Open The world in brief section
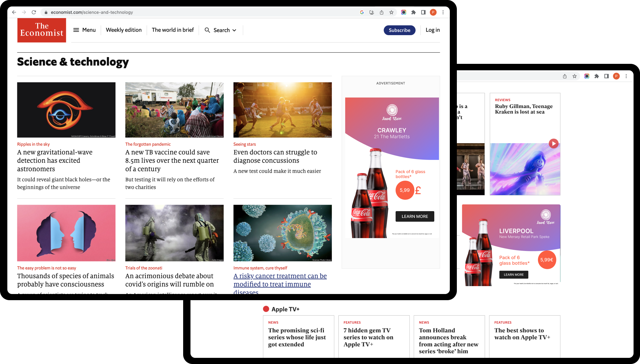This screenshot has width=640, height=364. point(173,30)
